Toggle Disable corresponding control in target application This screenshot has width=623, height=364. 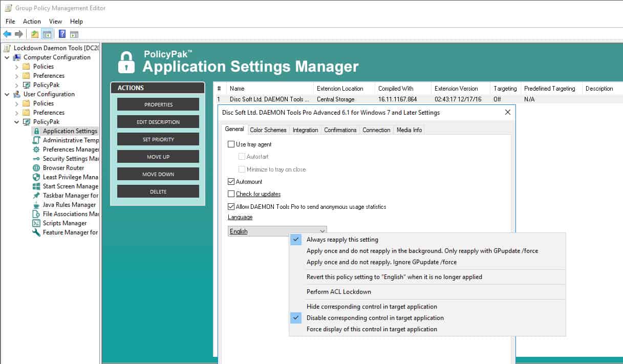pyautogui.click(x=427, y=318)
